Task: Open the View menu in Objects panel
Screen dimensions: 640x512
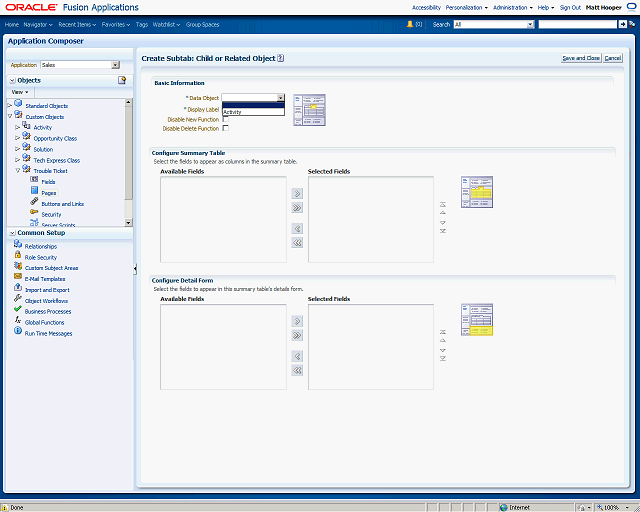Action: point(20,92)
